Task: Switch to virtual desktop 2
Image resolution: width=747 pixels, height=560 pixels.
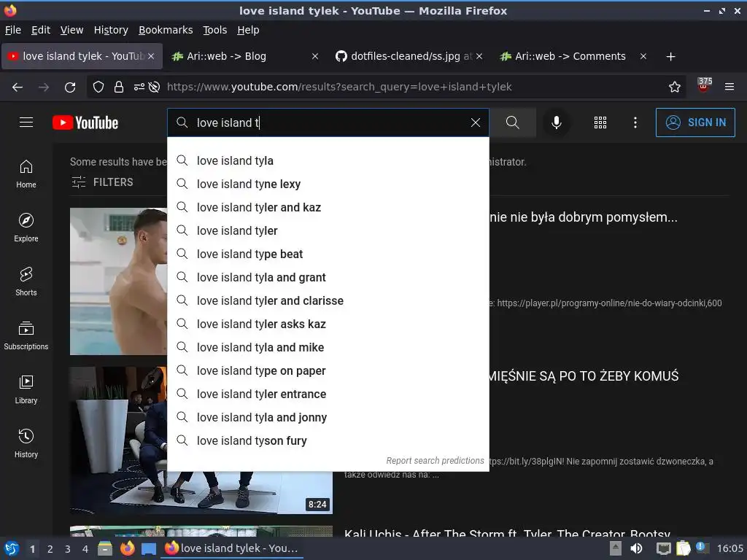Action: coord(50,549)
